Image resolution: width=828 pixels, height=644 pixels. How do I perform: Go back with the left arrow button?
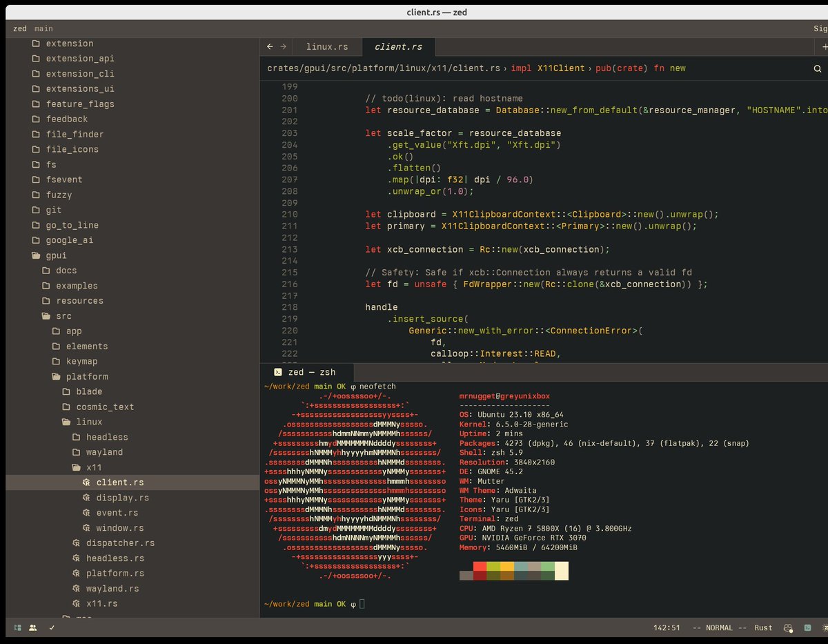tap(270, 47)
